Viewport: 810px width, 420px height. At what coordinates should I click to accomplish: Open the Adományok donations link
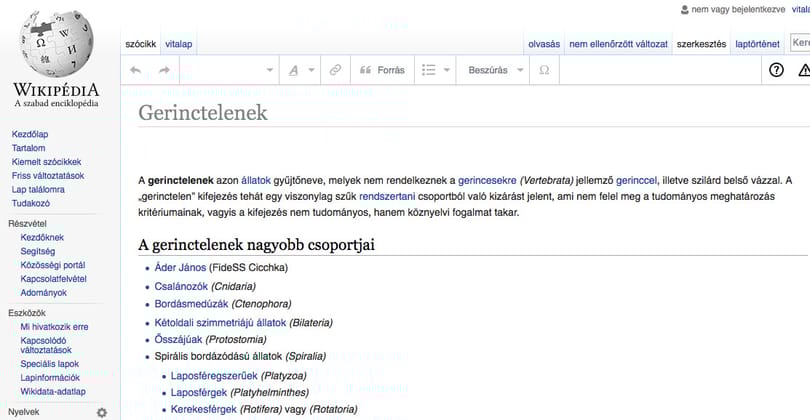[44, 292]
